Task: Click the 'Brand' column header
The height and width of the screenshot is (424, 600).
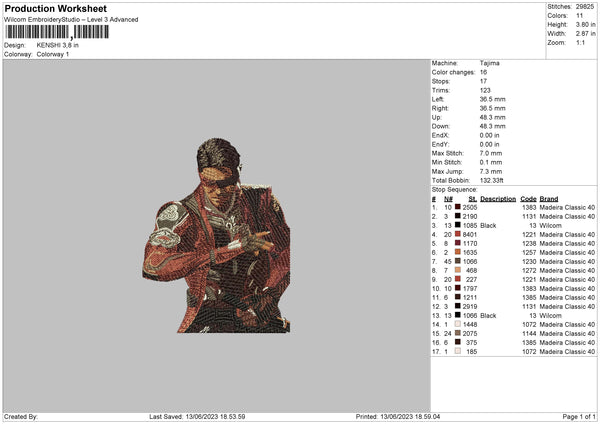Action: [x=549, y=199]
